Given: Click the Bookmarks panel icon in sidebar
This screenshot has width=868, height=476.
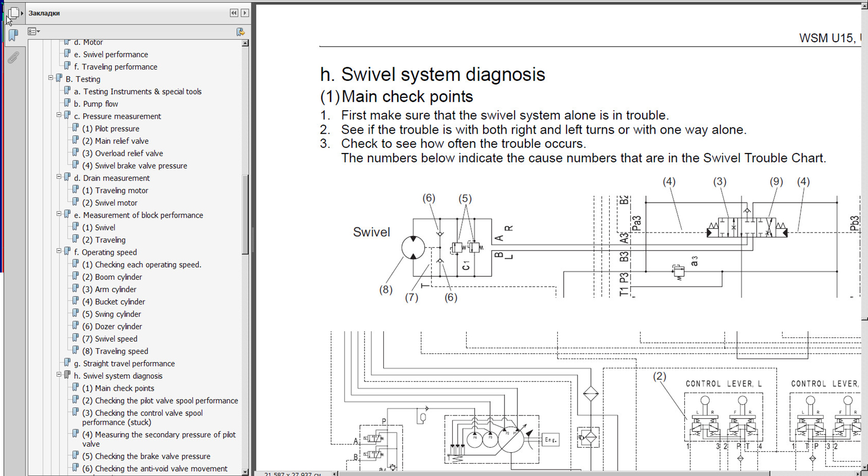Looking at the screenshot, I should click(13, 35).
